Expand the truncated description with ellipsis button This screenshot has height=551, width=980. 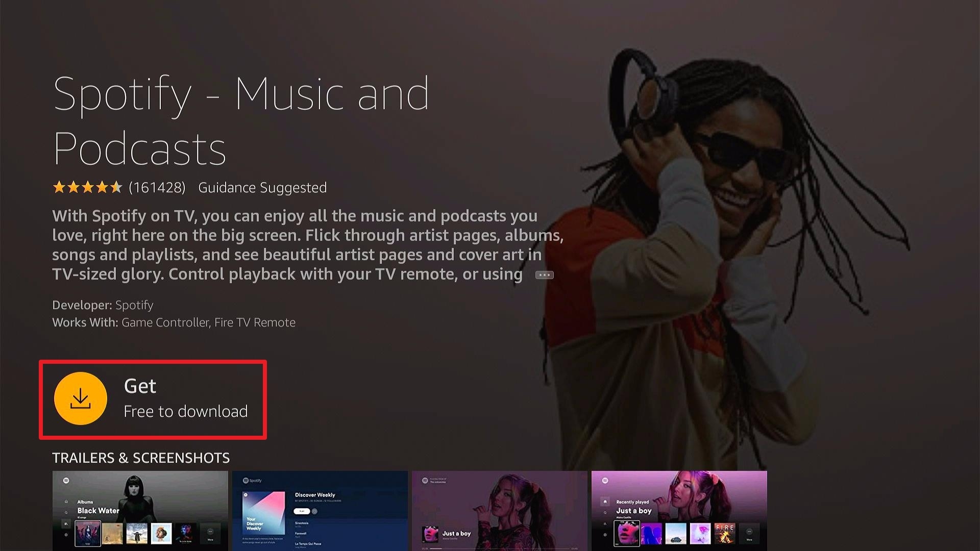pyautogui.click(x=544, y=275)
